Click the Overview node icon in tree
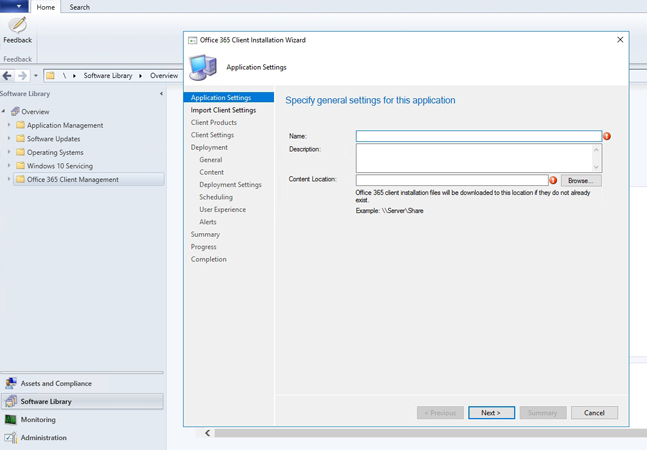 click(x=15, y=111)
